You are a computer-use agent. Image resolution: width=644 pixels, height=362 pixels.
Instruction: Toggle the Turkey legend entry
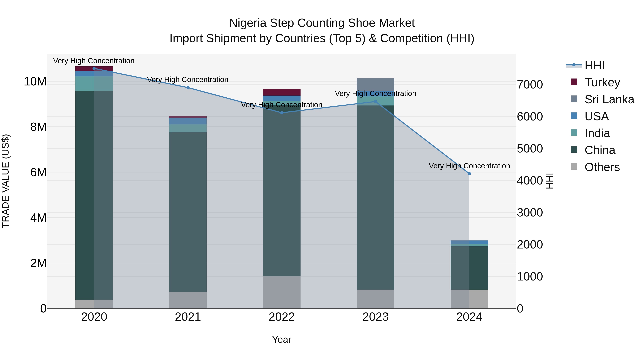[x=595, y=82]
